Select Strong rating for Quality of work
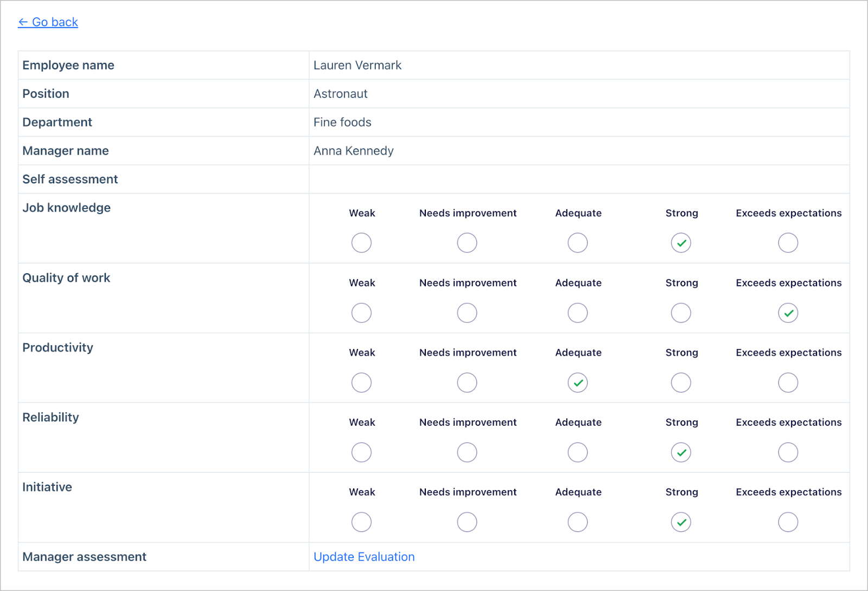 pyautogui.click(x=681, y=312)
